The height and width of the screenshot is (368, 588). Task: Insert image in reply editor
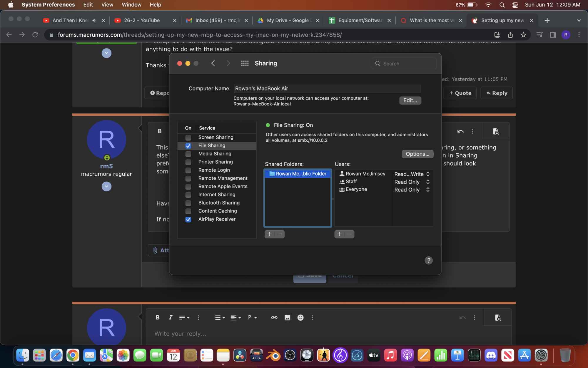tap(287, 317)
